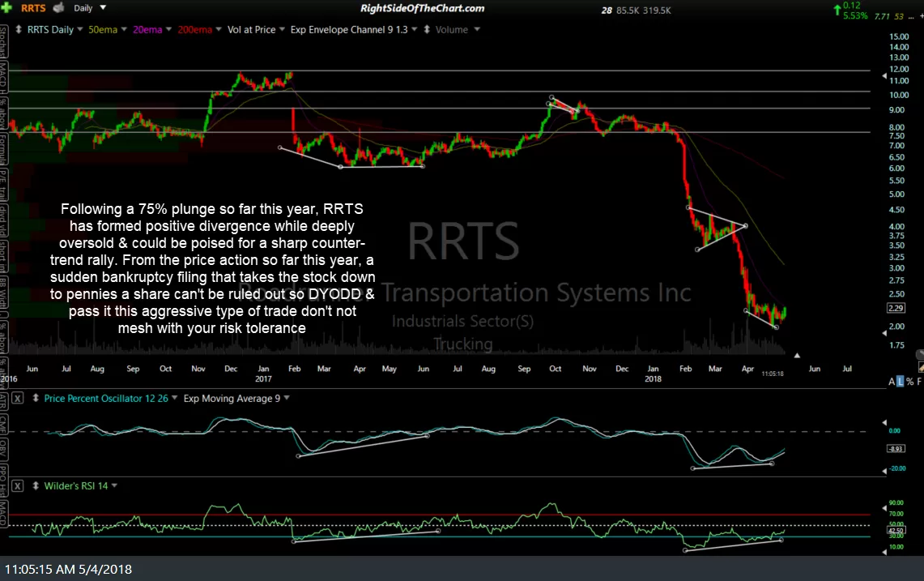Open Exp Moving Average 9 dropdown
Image resolution: width=924 pixels, height=581 pixels.
pyautogui.click(x=287, y=398)
